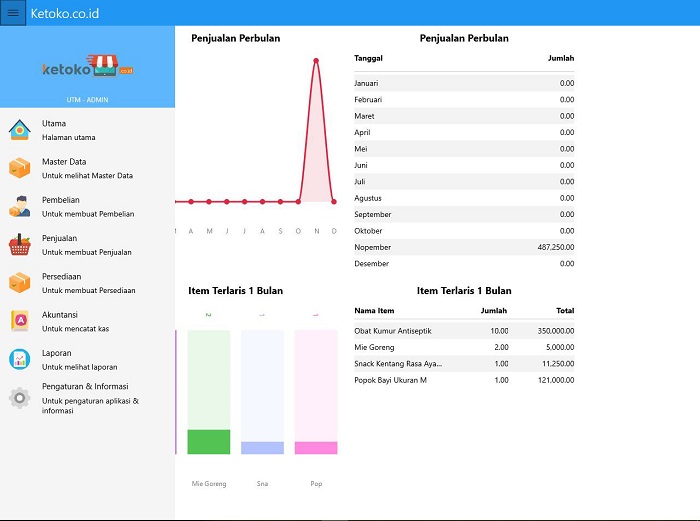This screenshot has width=700, height=521.
Task: Click the peak point on sales chart
Action: tap(316, 61)
